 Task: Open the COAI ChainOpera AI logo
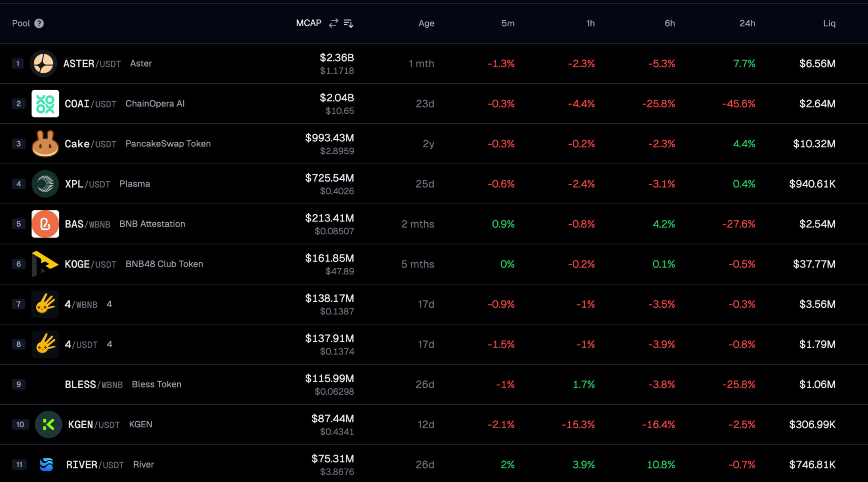point(45,103)
